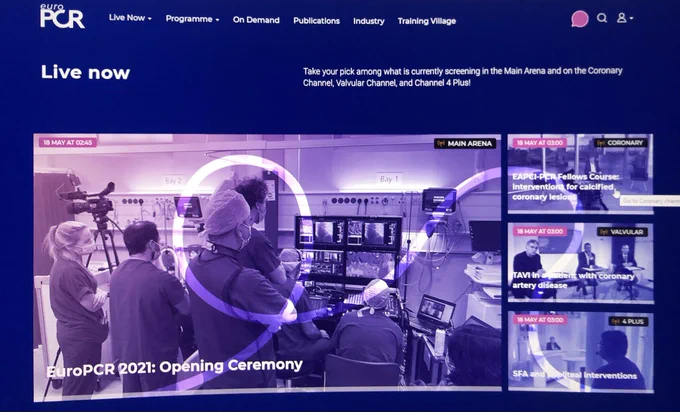Image resolution: width=680 pixels, height=412 pixels.
Task: Open the Main Arena live stream thumbnail
Action: [268, 267]
